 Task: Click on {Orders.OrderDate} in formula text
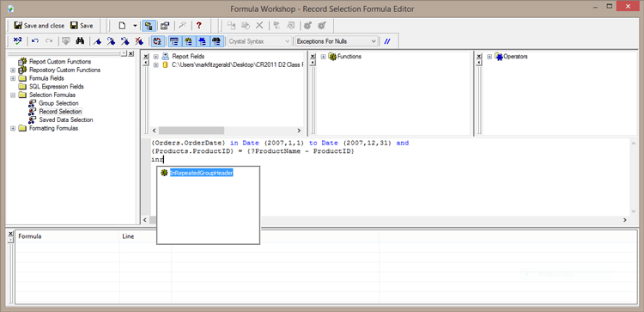pos(189,143)
